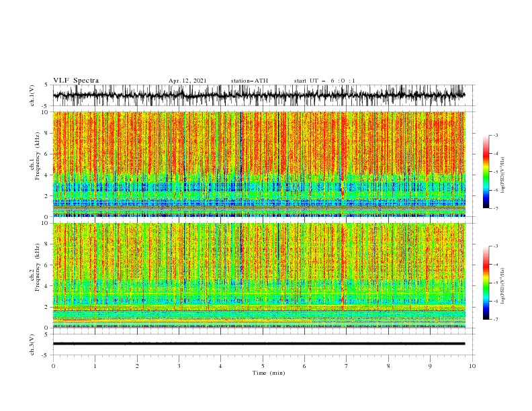Image resolution: width=532 pixels, height=411 pixels.
Task: Click the "ch.3(V)" axis label
Action: click(x=32, y=345)
